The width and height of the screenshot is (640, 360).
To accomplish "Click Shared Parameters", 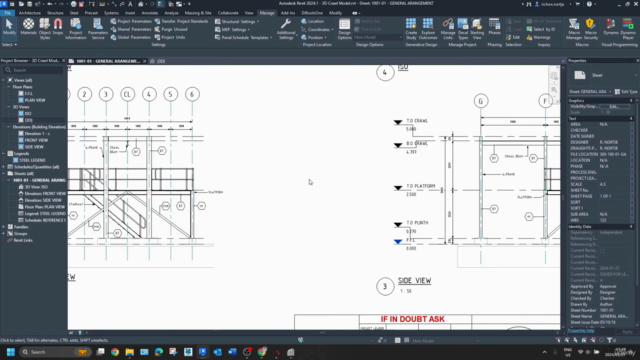I will 131,29.
